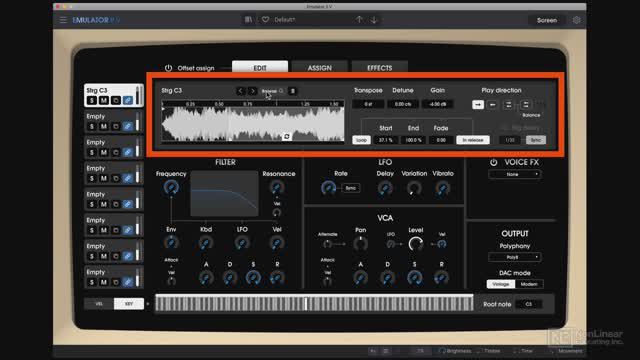
Task: Go to next preset with down arrow
Action: pos(374,20)
